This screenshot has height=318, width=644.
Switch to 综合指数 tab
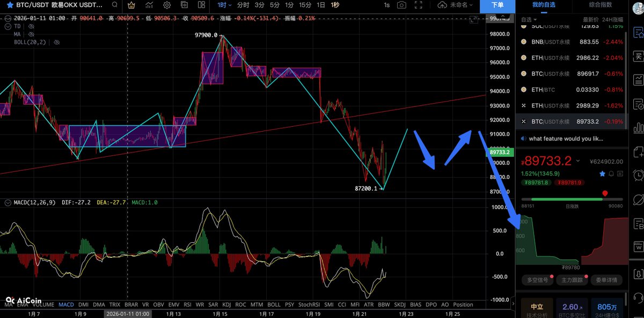tap(600, 5)
